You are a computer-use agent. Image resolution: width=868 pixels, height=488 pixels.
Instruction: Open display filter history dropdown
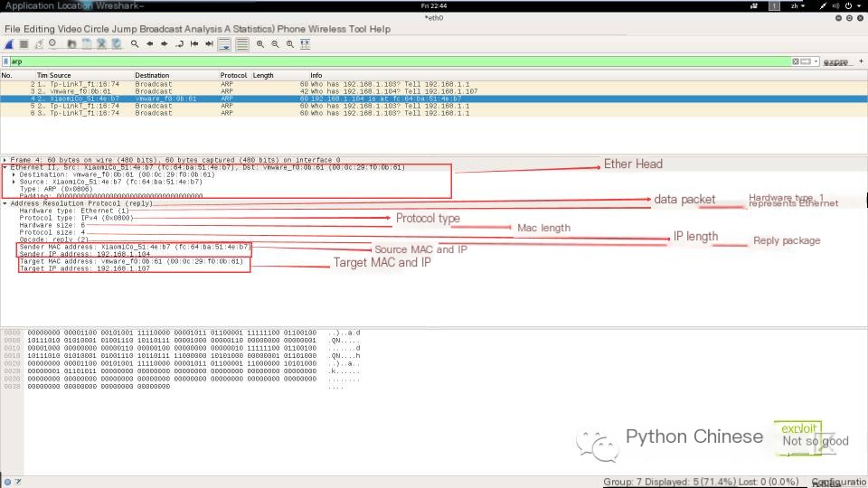coord(816,61)
